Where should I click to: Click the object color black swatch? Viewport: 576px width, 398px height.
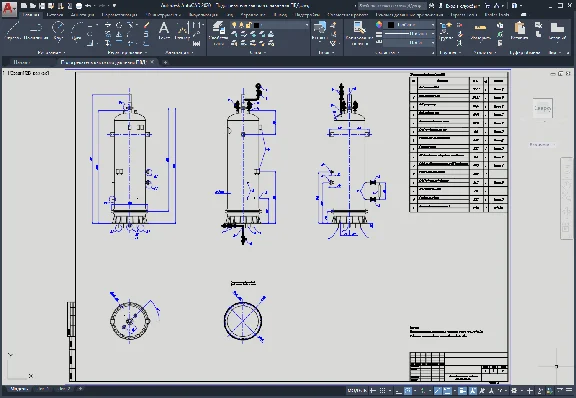coord(391,25)
